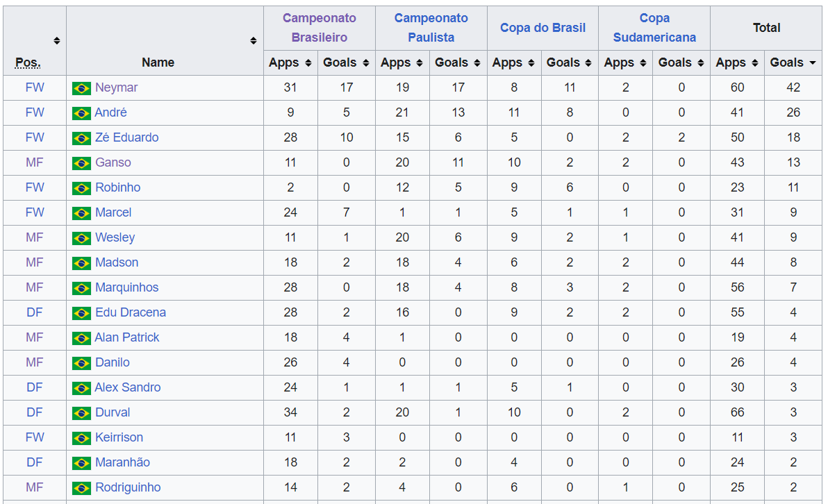Image resolution: width=828 pixels, height=504 pixels.
Task: Sort by Campeonato Brasileiro Apps
Action: 308,63
